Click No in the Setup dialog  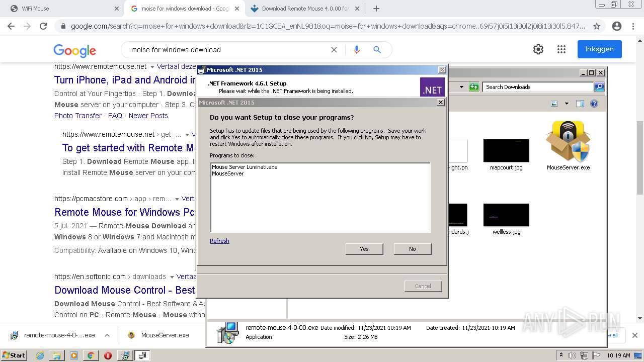tap(413, 249)
